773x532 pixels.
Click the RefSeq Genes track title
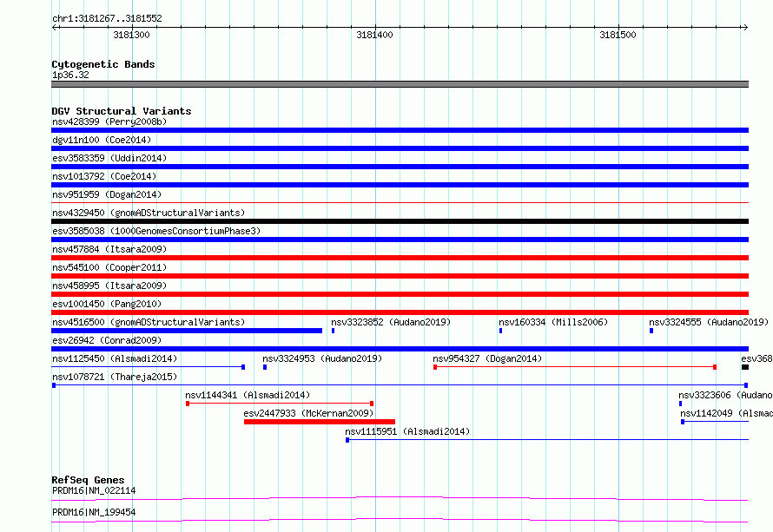(x=88, y=480)
